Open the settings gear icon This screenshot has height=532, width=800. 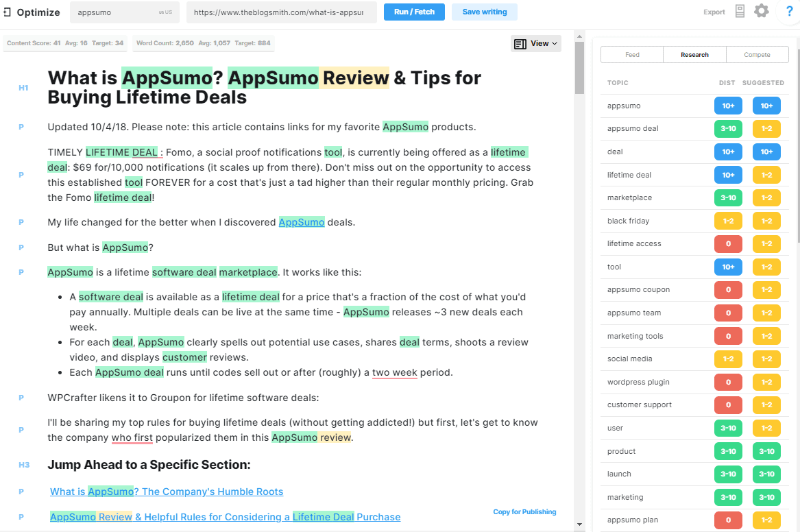click(x=761, y=11)
